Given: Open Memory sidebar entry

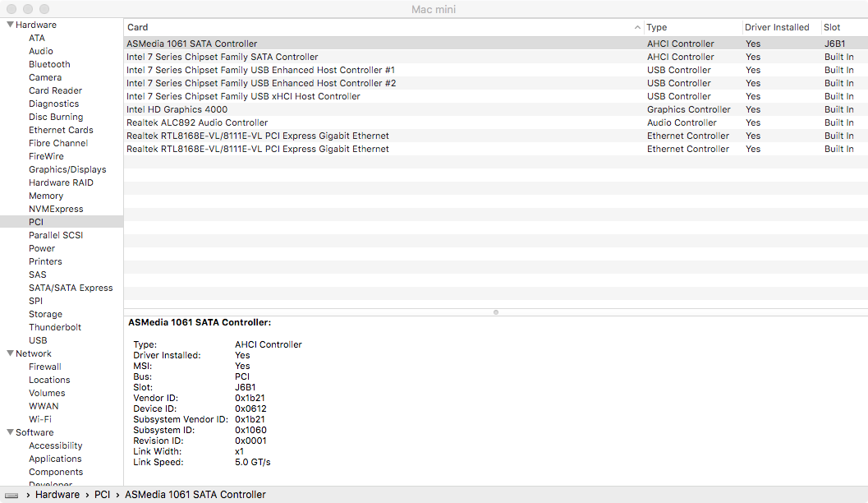Looking at the screenshot, I should [46, 196].
